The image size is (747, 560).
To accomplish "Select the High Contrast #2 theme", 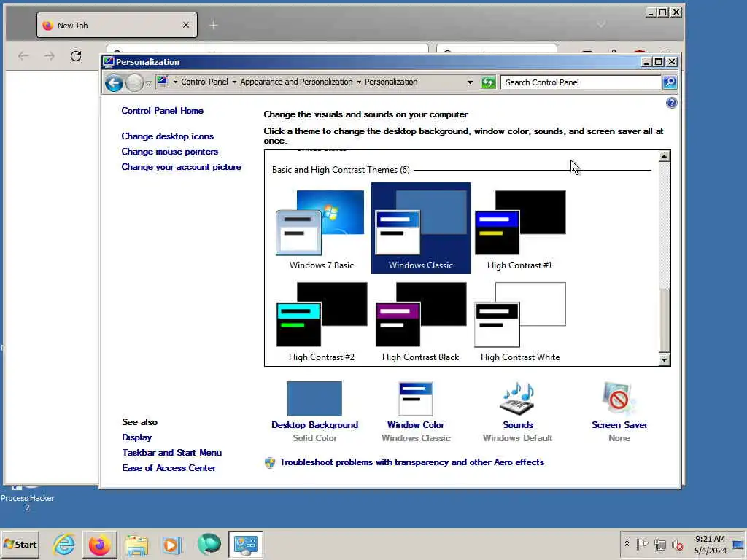I will 321,322.
